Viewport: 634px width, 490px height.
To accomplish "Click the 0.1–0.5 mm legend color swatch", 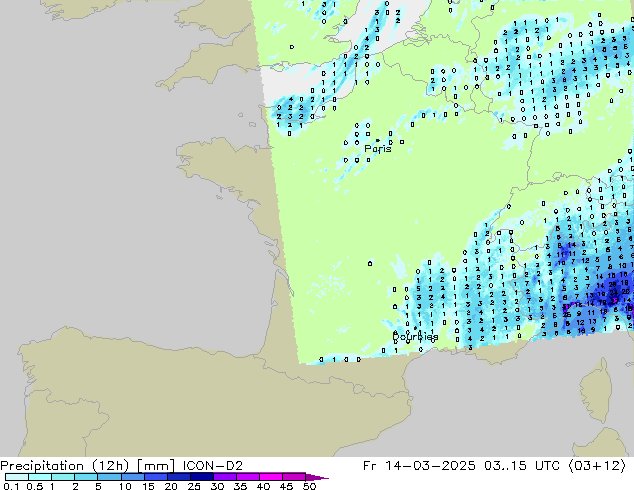I will pos(17,477).
